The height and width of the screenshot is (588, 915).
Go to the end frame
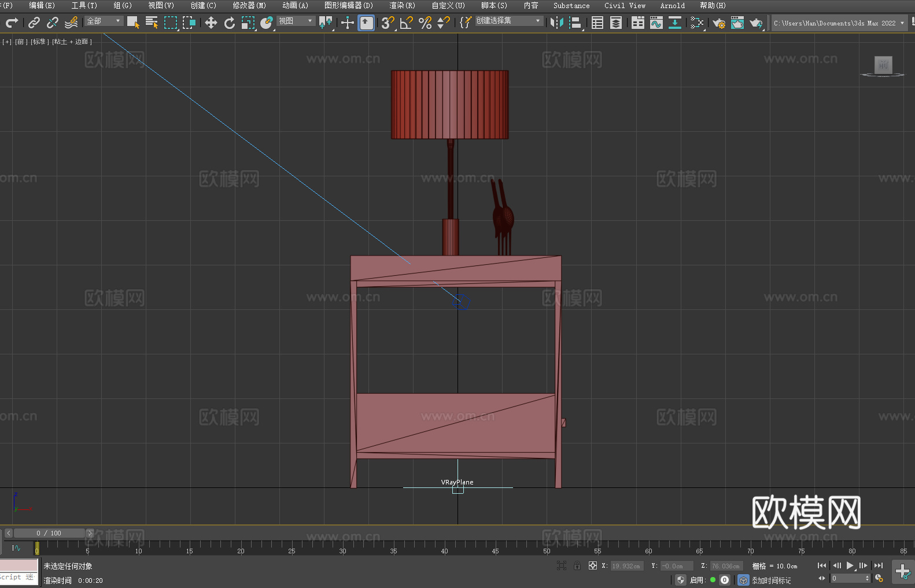(879, 565)
